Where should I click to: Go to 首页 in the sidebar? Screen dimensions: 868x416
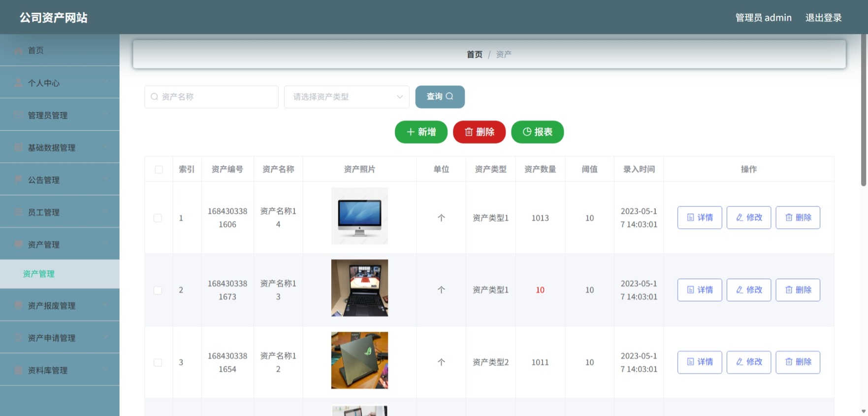[x=60, y=50]
